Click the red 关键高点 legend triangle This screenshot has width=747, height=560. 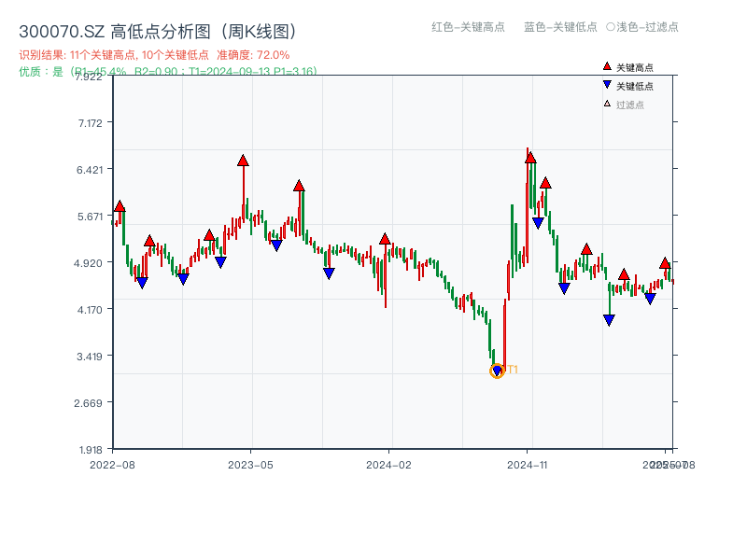[x=607, y=67]
